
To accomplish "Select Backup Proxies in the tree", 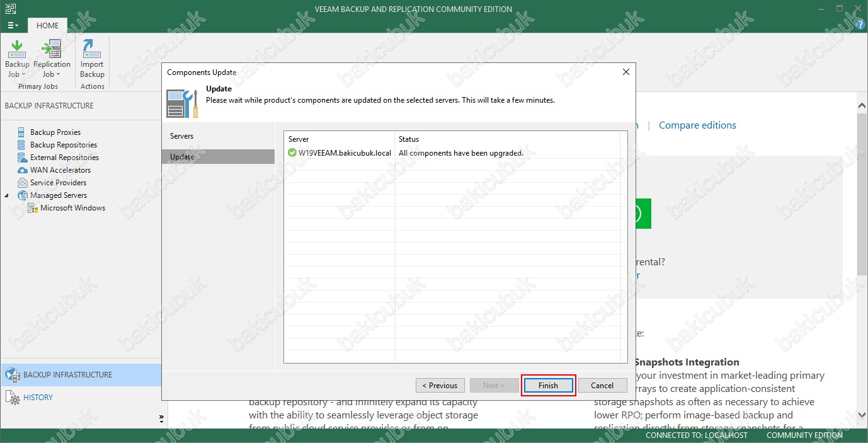I will 55,132.
